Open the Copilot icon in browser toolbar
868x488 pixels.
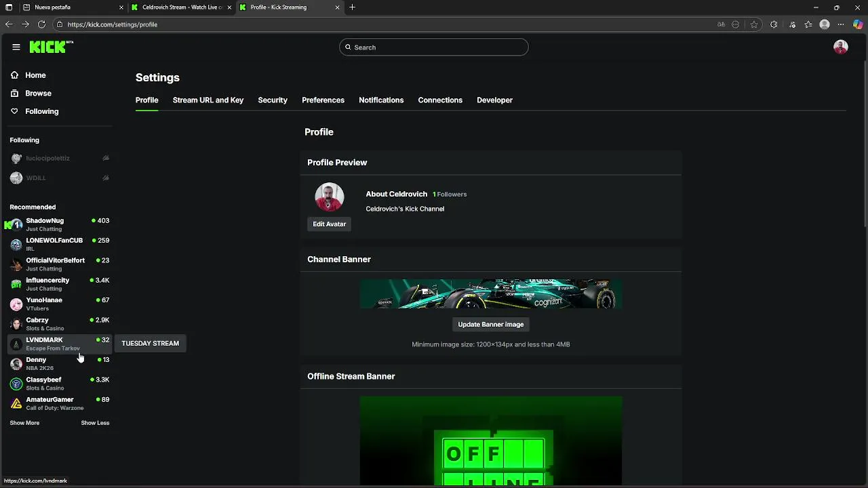point(857,24)
